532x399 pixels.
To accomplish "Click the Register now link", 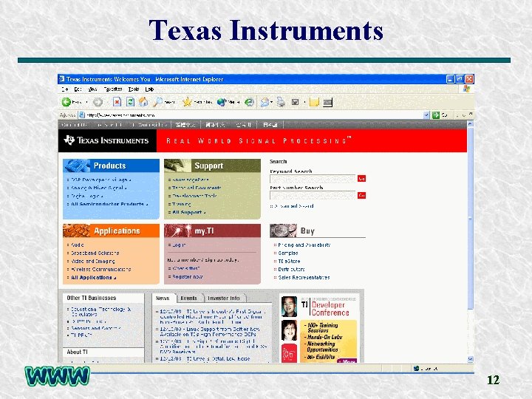I will coord(187,277).
